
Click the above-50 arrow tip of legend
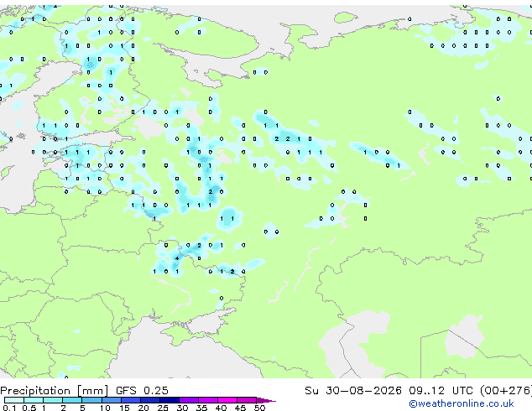(266, 400)
